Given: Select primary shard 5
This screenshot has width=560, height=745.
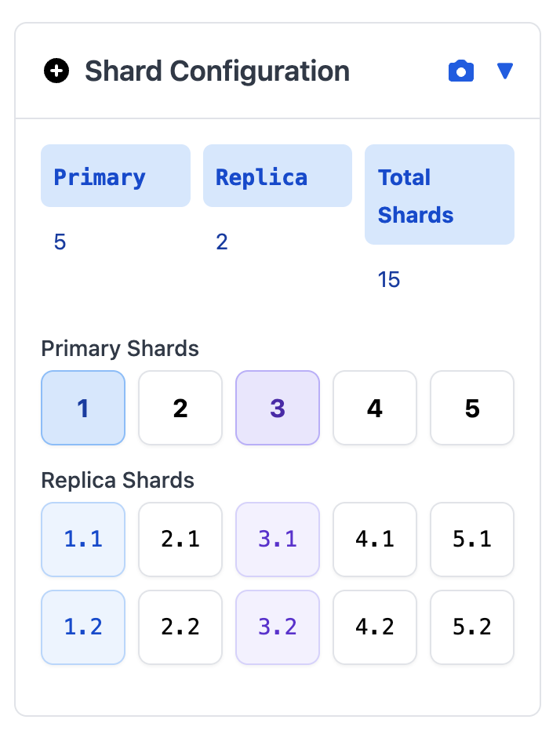Looking at the screenshot, I should pos(472,408).
